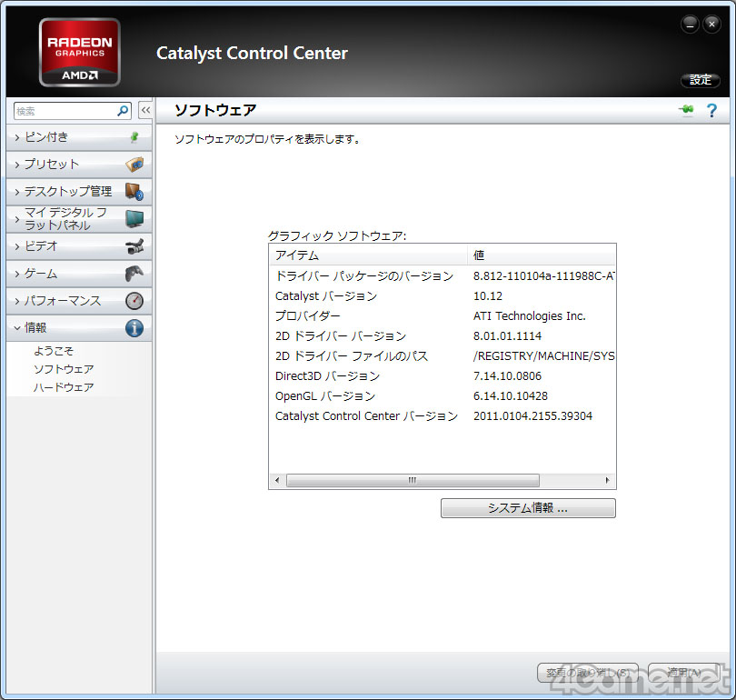This screenshot has width=736, height=700.
Task: Select Catalyst Control Center バージョン row
Action: click(443, 416)
